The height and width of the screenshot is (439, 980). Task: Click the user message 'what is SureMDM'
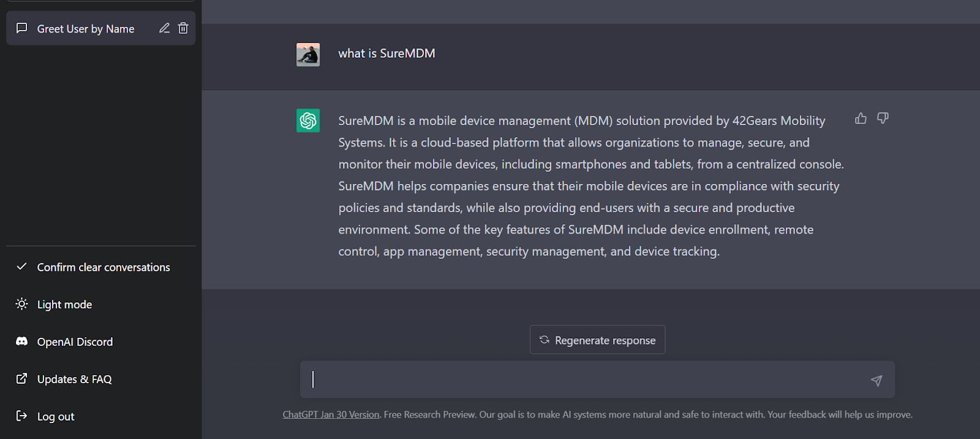click(386, 53)
